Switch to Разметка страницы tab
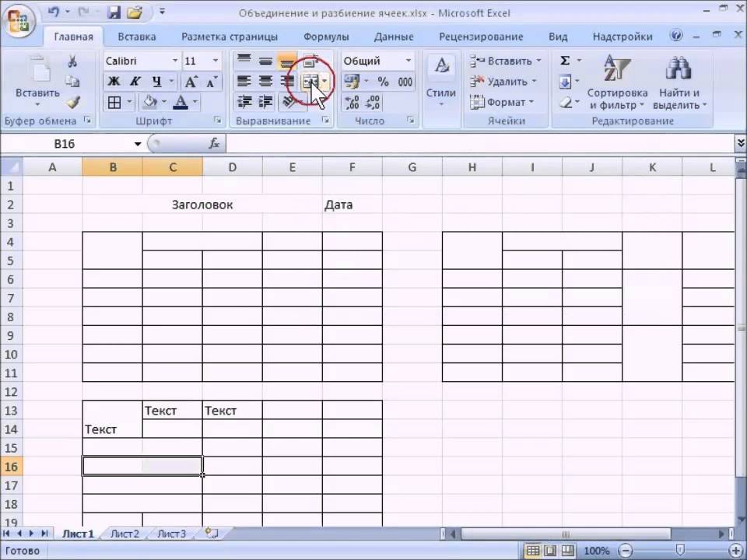The width and height of the screenshot is (747, 560). 229,37
